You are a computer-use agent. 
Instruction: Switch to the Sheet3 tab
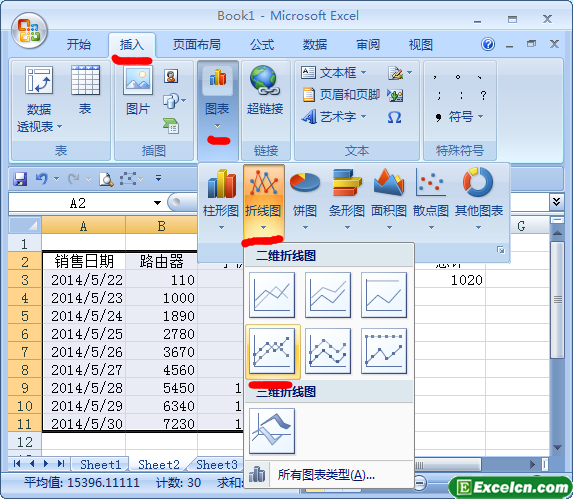[217, 464]
